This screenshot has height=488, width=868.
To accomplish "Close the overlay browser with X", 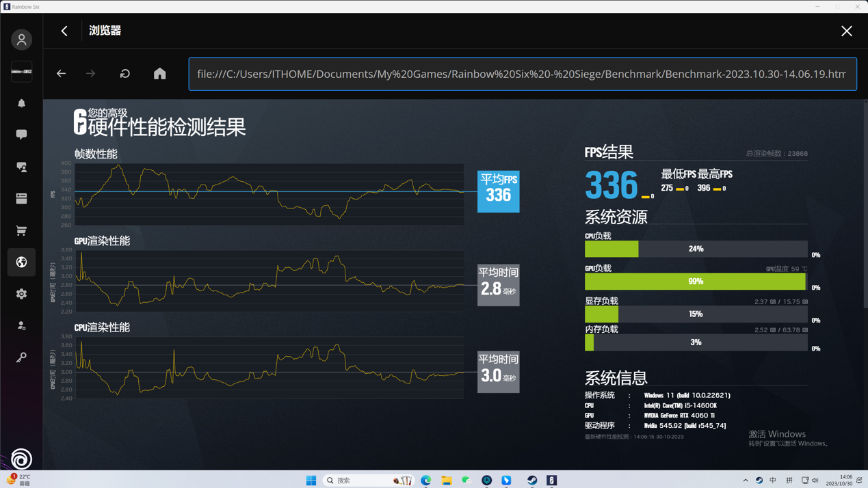I will [x=847, y=31].
